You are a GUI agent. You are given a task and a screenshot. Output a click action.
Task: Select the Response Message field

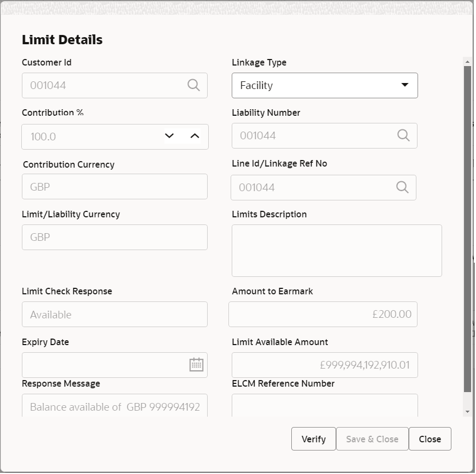[115, 406]
